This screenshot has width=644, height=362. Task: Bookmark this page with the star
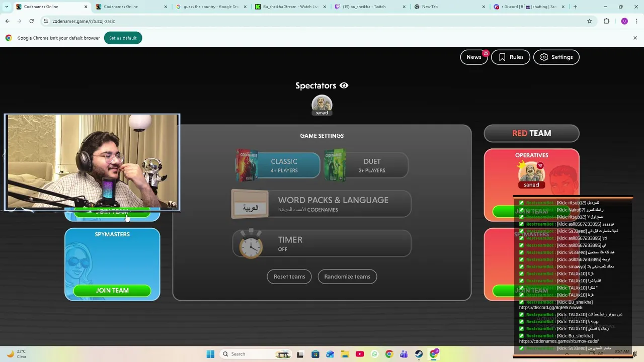pyautogui.click(x=590, y=21)
